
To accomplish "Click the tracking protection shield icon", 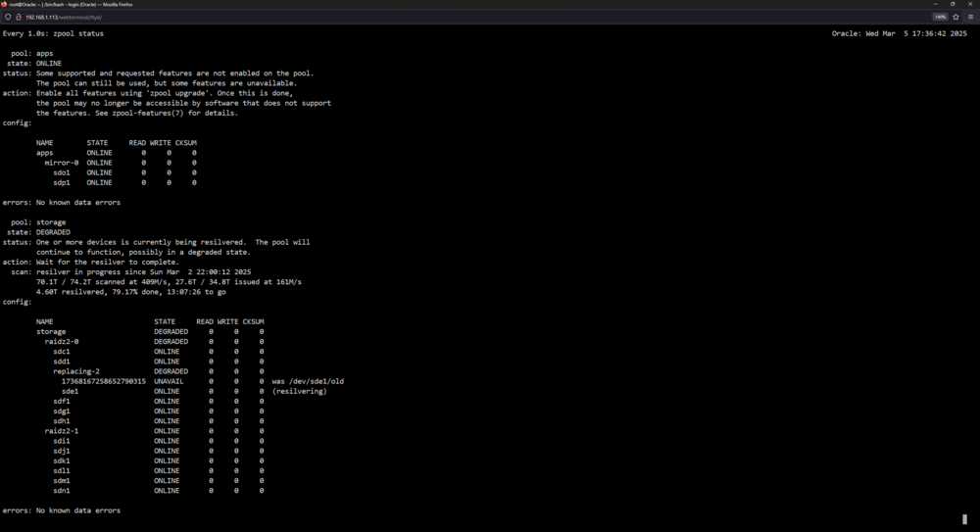I will (8, 17).
